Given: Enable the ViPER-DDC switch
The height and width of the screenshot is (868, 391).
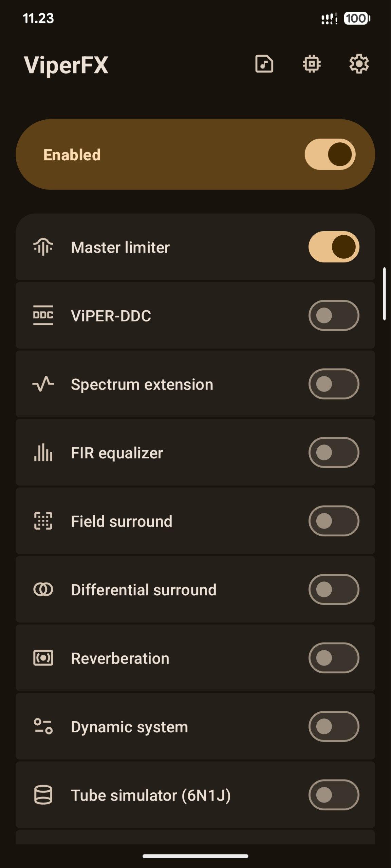Looking at the screenshot, I should (334, 315).
